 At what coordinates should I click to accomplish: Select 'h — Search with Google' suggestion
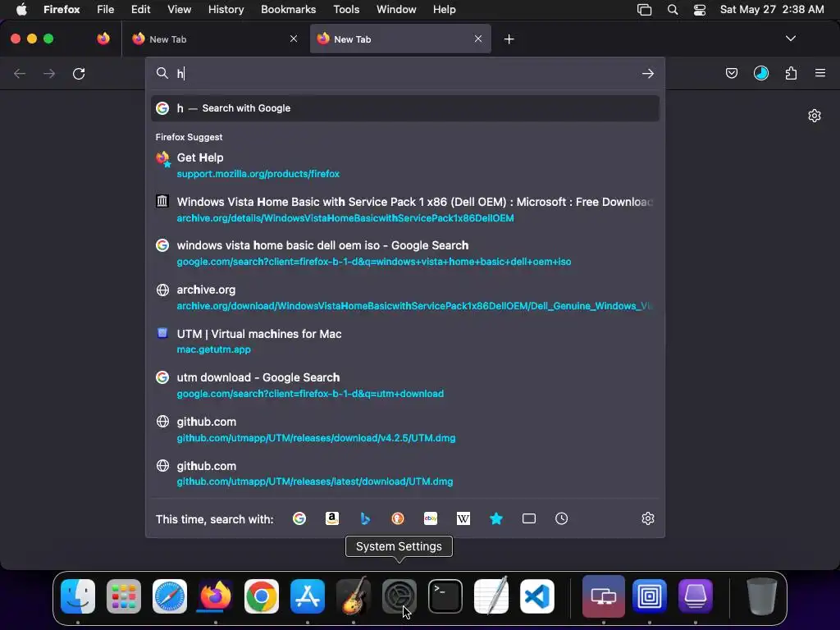pyautogui.click(x=405, y=108)
